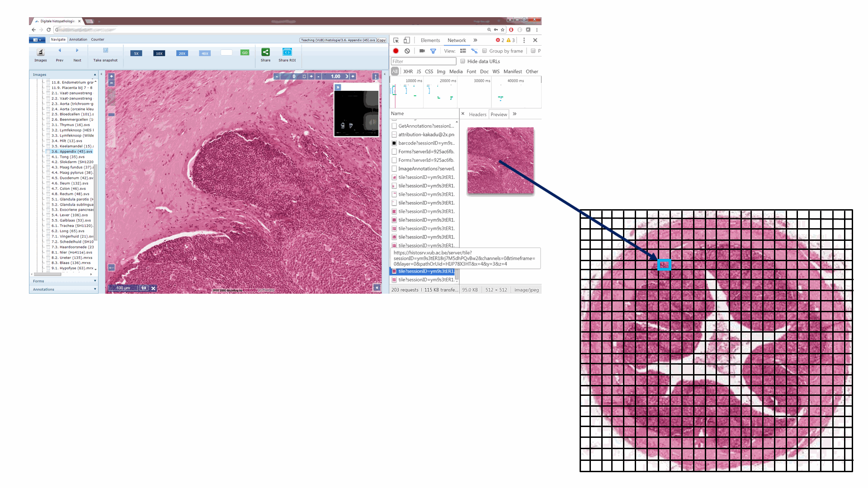Image resolution: width=868 pixels, height=488 pixels.
Task: Expand the Forms panel
Action: [94, 281]
